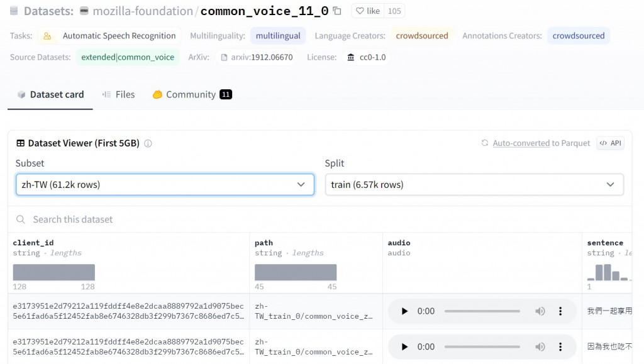Click the arXiv document icon
Viewport: 644px width, 364px height.
pos(225,57)
